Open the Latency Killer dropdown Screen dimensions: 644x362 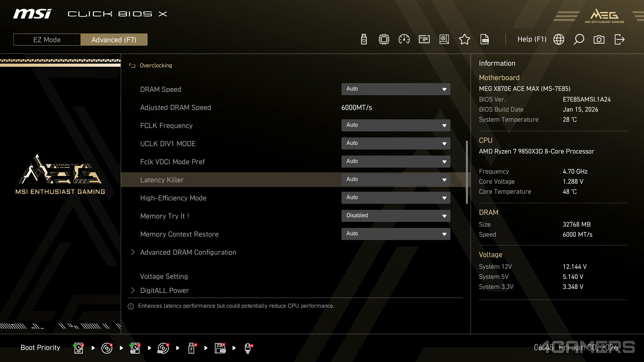tap(395, 179)
